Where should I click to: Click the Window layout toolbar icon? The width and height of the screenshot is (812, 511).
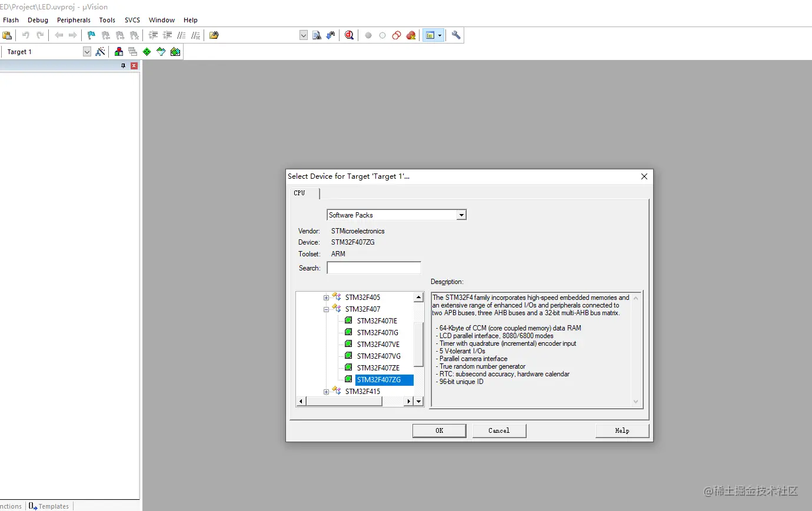coord(430,35)
